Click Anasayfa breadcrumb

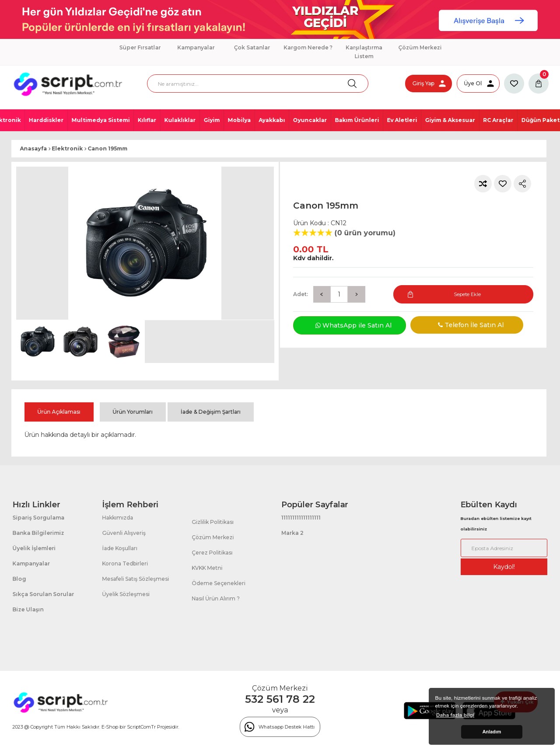click(x=33, y=149)
